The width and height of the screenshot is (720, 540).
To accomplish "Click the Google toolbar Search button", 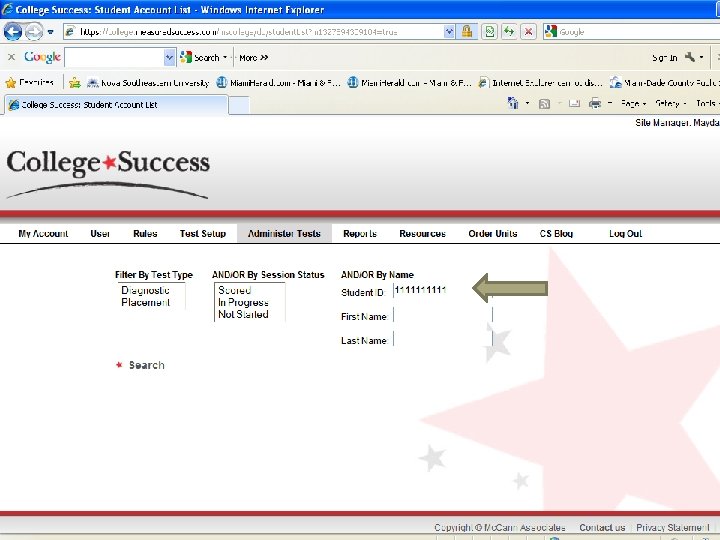I will click(x=200, y=57).
